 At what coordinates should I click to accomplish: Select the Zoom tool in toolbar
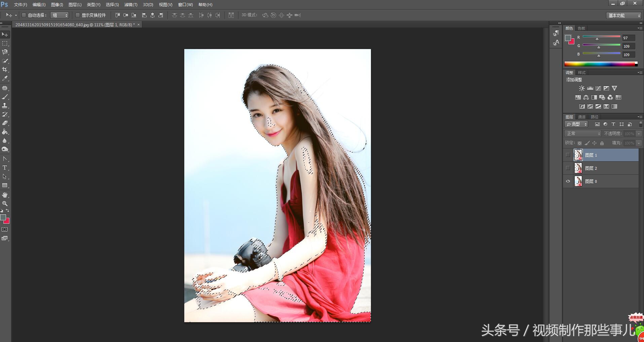coord(5,204)
